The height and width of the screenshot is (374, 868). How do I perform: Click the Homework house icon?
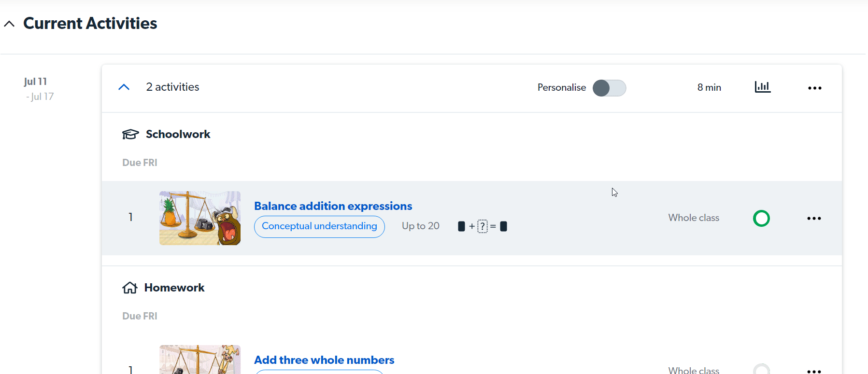click(129, 288)
